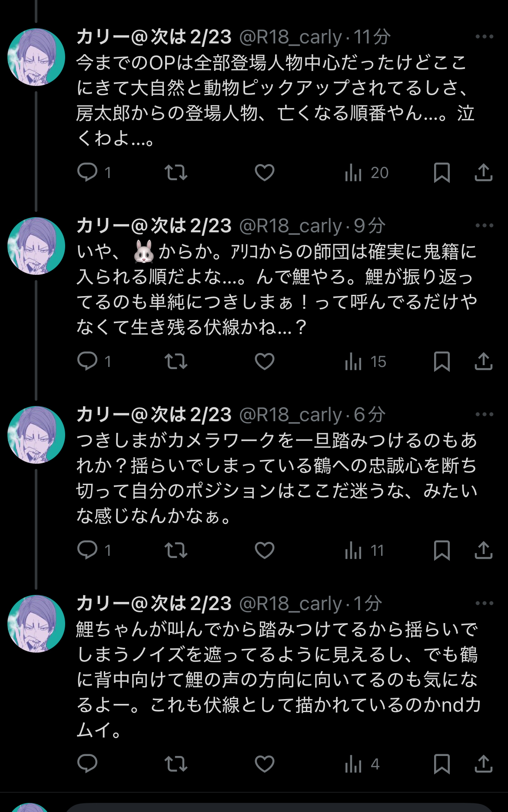Retweet the 11分 tweet
Image resolution: width=508 pixels, height=812 pixels.
pos(176,172)
